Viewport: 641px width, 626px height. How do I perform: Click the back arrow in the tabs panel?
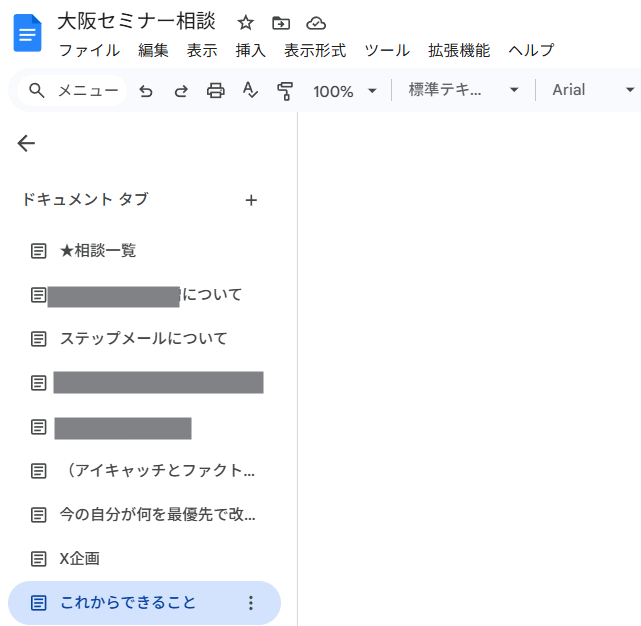point(26,143)
